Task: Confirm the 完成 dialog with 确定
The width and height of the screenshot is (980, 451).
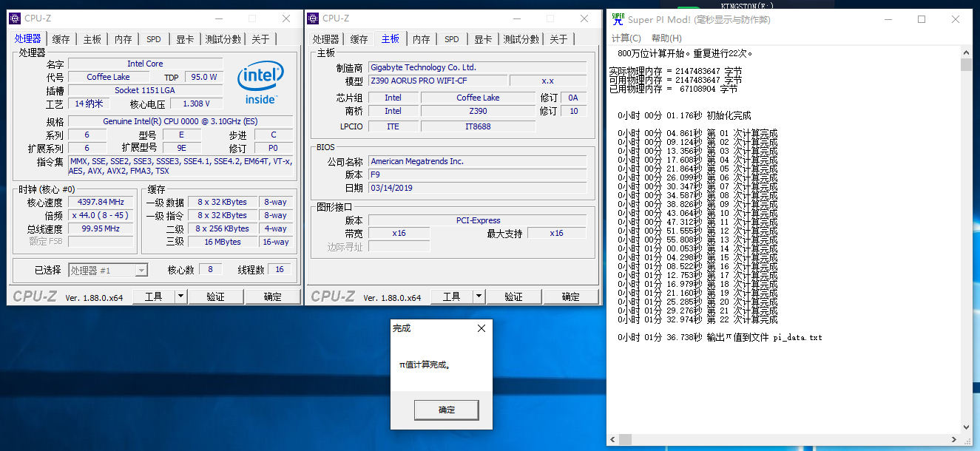Action: [x=446, y=410]
